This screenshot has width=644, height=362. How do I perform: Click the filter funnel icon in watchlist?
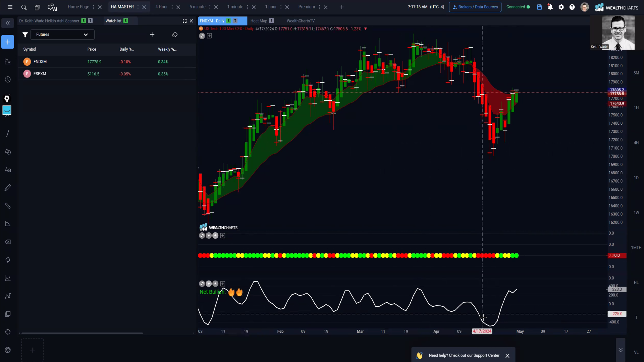pyautogui.click(x=25, y=35)
